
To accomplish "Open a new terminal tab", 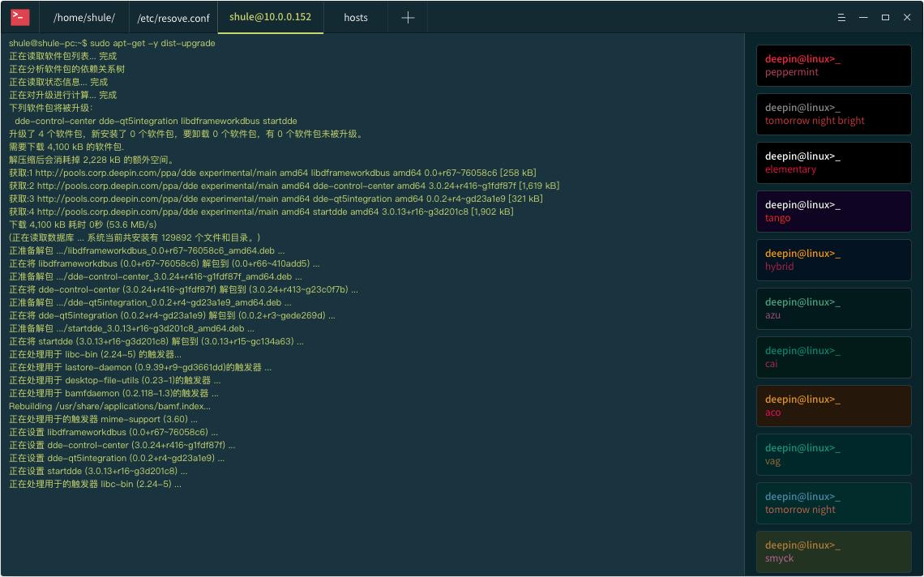I will [408, 17].
